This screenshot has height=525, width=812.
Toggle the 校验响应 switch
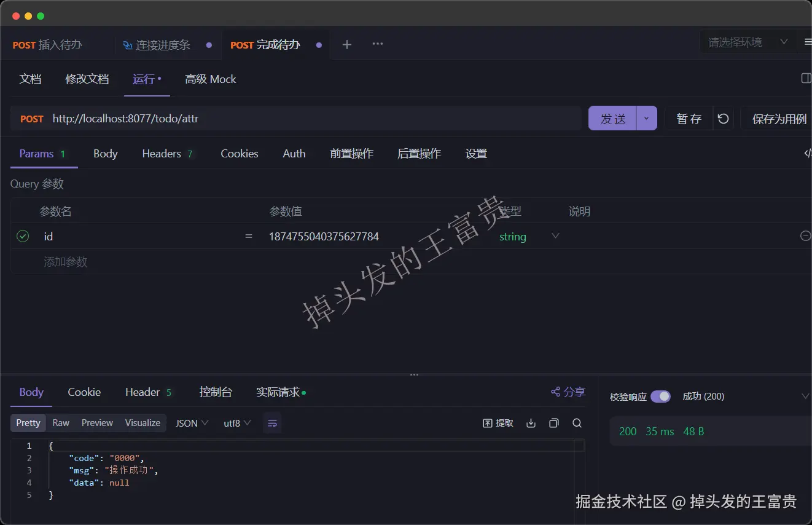coord(660,397)
